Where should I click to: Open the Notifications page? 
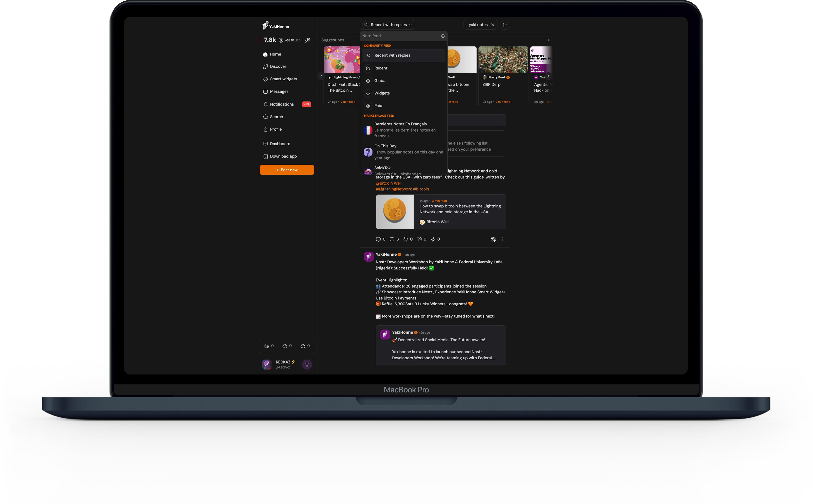(287, 104)
